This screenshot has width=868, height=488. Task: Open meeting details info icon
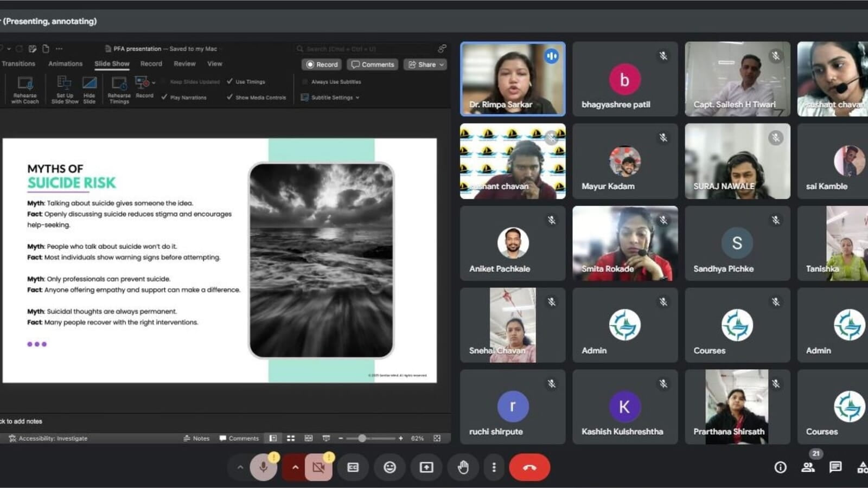click(780, 467)
